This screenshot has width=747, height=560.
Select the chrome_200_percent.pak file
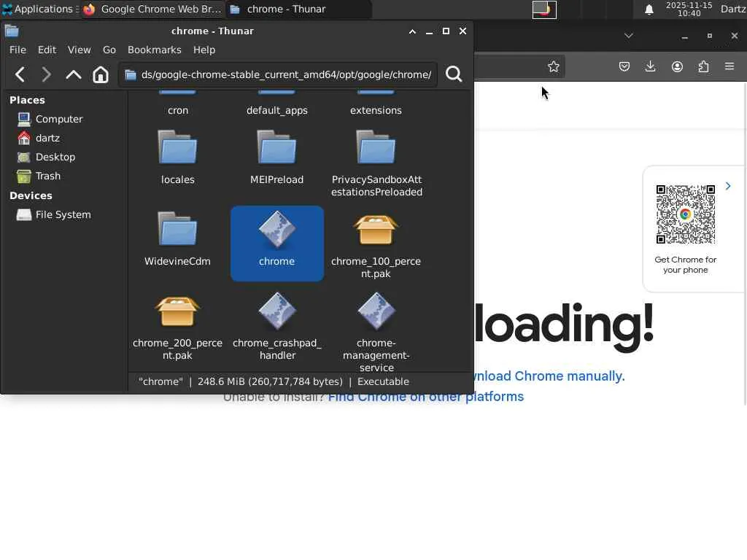coord(177,327)
